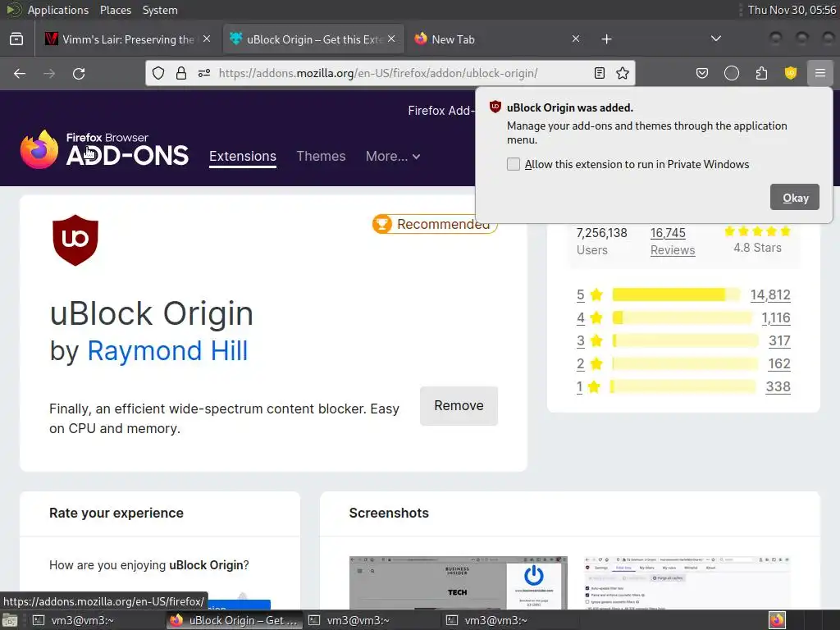Click the Recommended trophy badge

(x=435, y=224)
